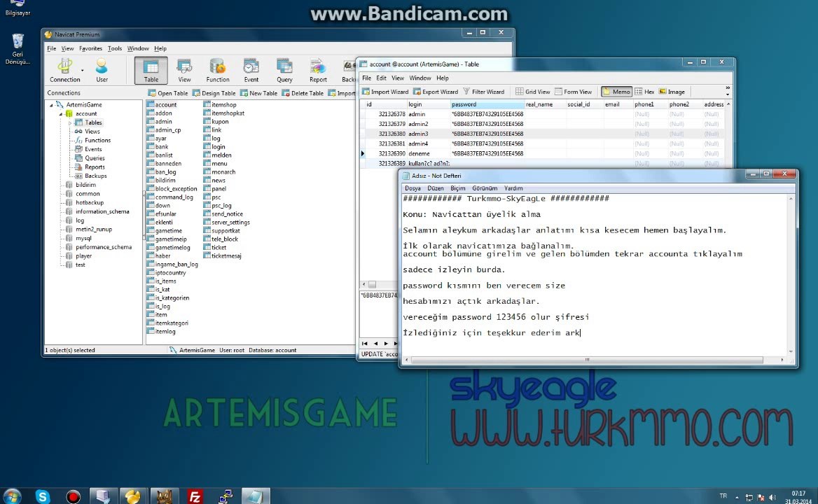This screenshot has width=818, height=504.
Task: Click the table grid horizontal scrollbar thumb
Action: (x=373, y=285)
